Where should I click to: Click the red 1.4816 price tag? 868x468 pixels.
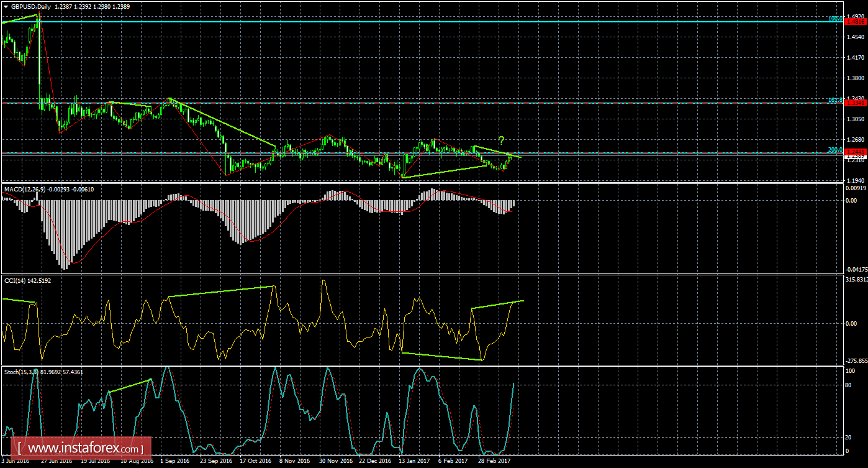pyautogui.click(x=856, y=21)
